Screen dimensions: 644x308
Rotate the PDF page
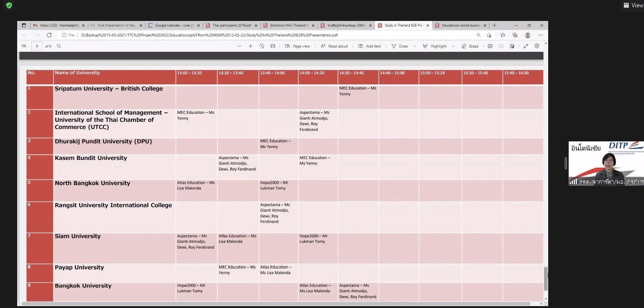(262, 46)
